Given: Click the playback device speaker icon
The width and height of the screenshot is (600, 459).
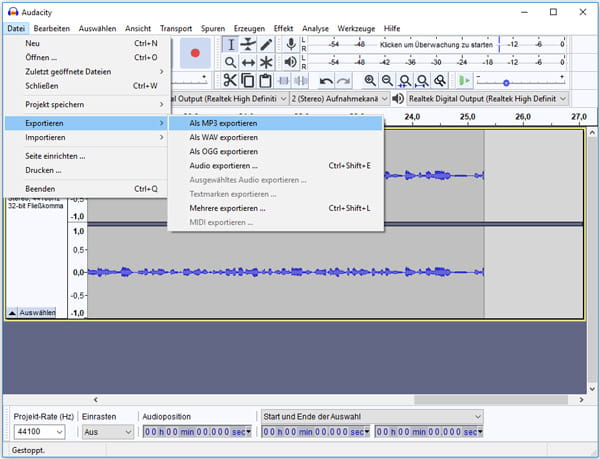Looking at the screenshot, I should click(398, 99).
